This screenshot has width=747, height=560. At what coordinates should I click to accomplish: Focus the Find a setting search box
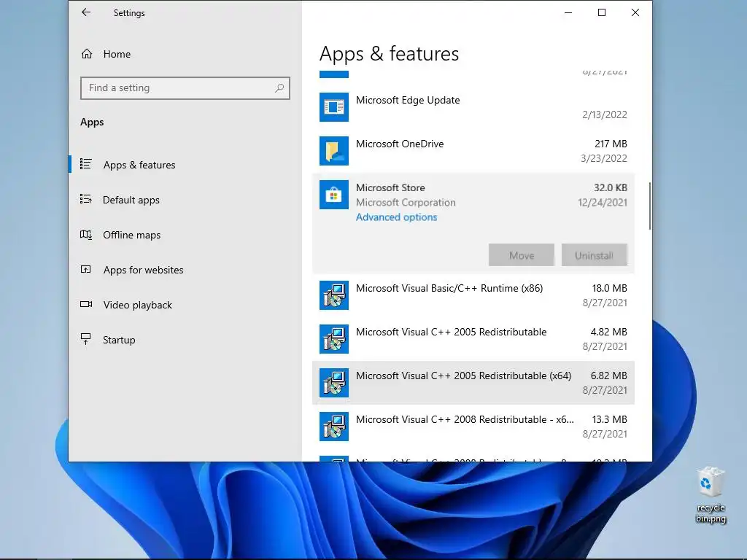185,88
